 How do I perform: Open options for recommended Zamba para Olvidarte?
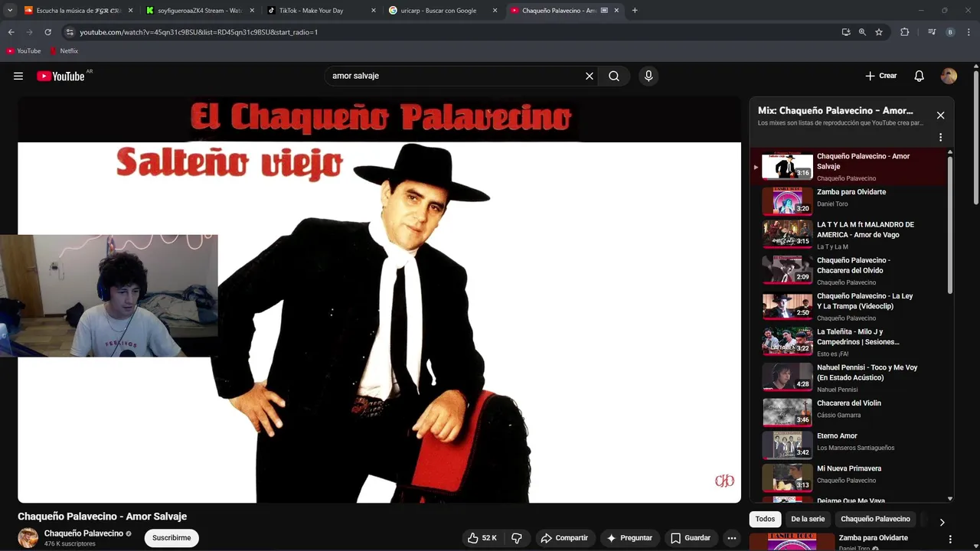[949, 540]
